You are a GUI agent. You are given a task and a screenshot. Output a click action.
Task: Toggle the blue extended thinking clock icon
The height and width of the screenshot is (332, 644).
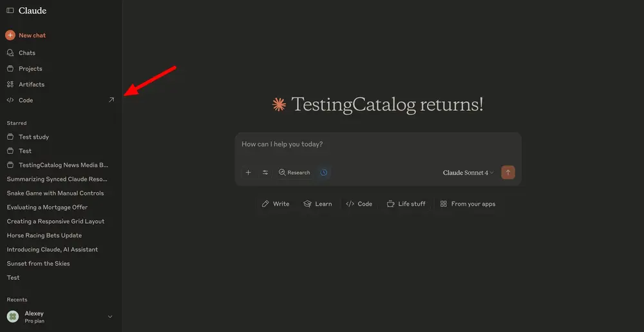point(324,173)
